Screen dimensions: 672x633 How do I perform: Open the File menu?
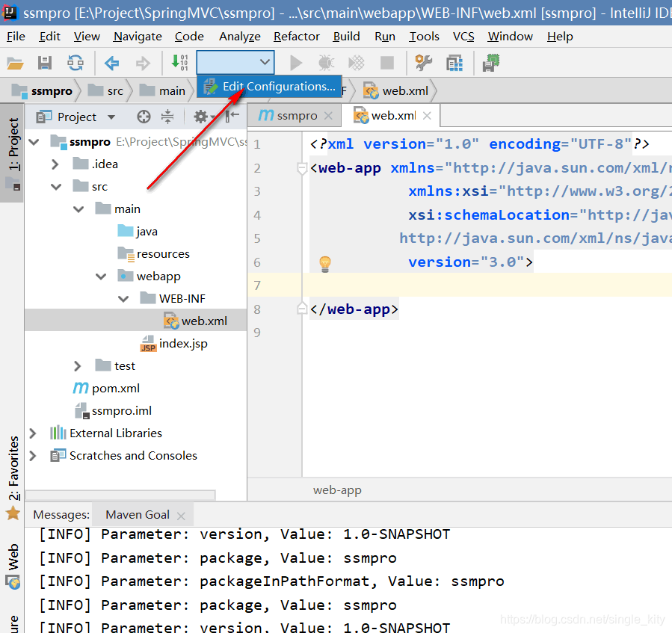pos(16,37)
